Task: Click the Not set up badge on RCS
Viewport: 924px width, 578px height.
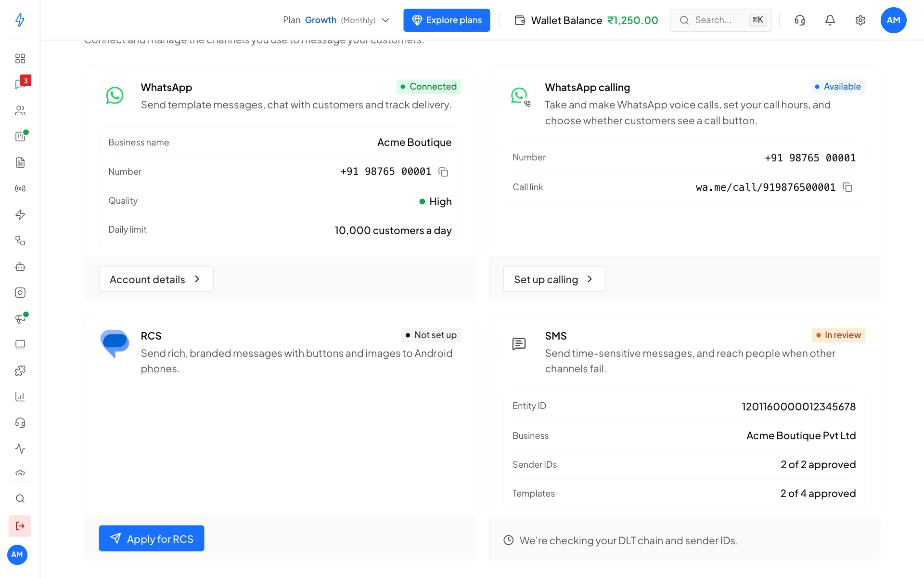Action: coord(431,335)
